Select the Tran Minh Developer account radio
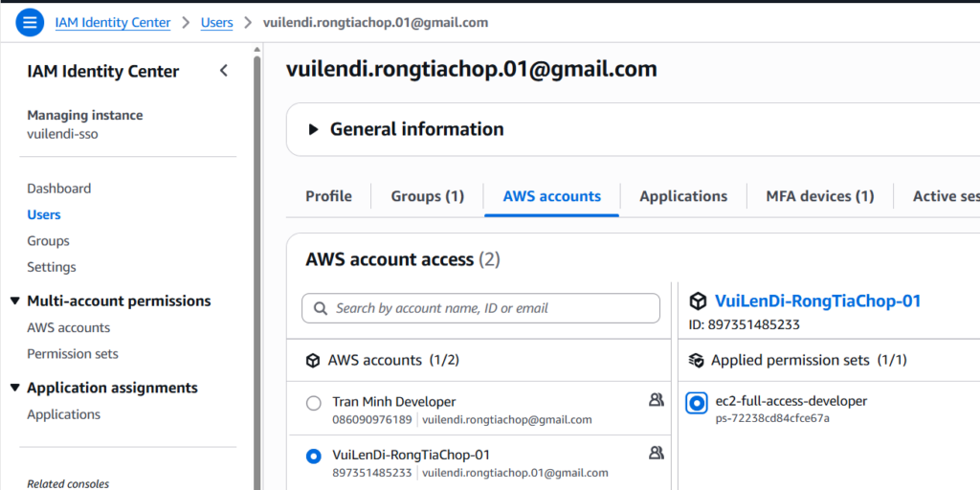The height and width of the screenshot is (490, 980). pyautogui.click(x=314, y=403)
